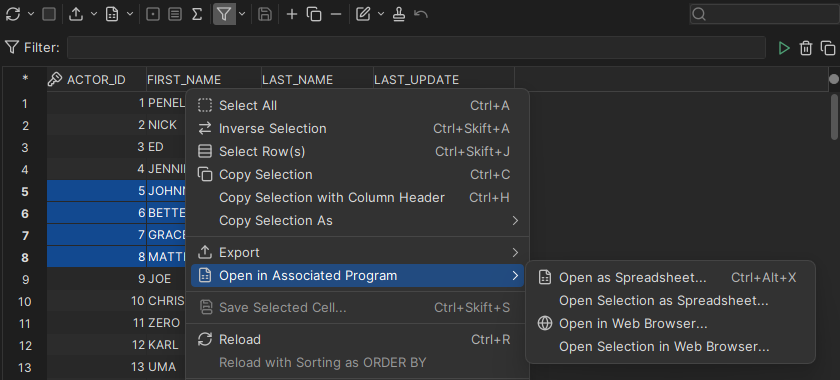Click the spreadsheet file toolbar icon
This screenshot has width=840, height=380.
pos(112,14)
